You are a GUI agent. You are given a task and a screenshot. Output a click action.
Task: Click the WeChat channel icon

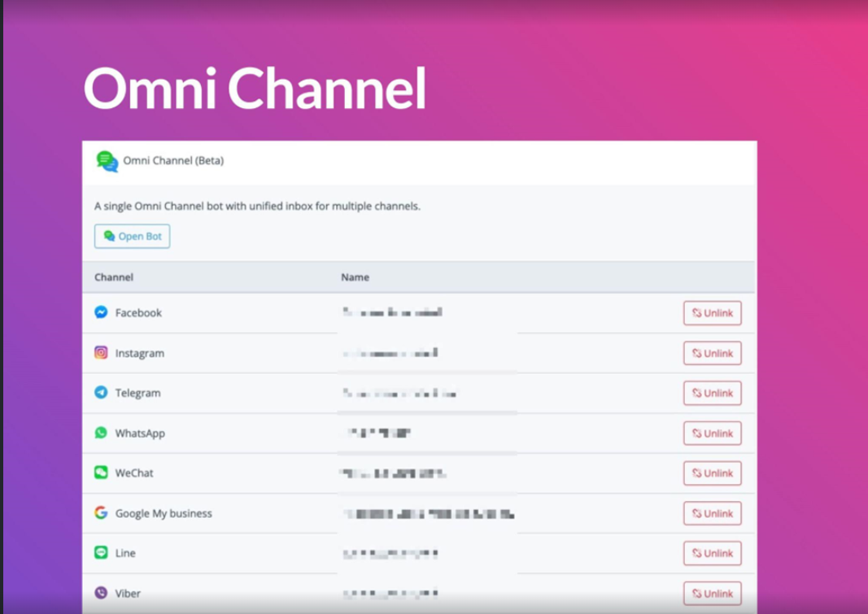pos(101,472)
